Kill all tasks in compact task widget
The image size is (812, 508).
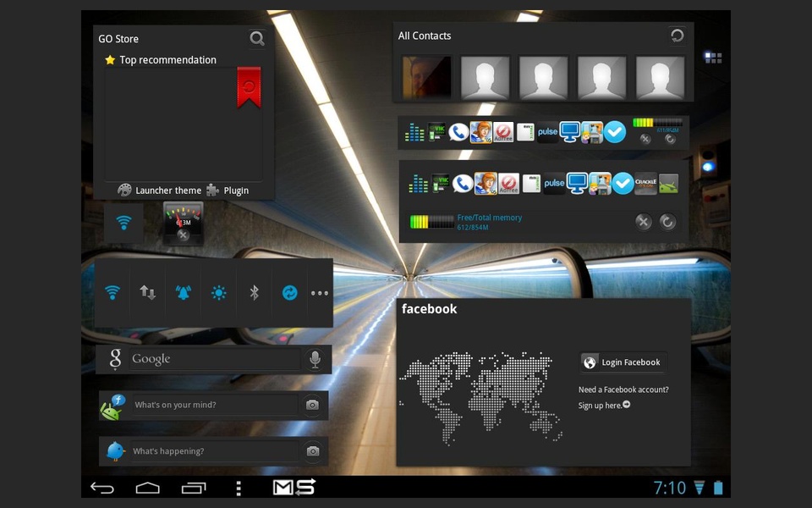point(645,139)
